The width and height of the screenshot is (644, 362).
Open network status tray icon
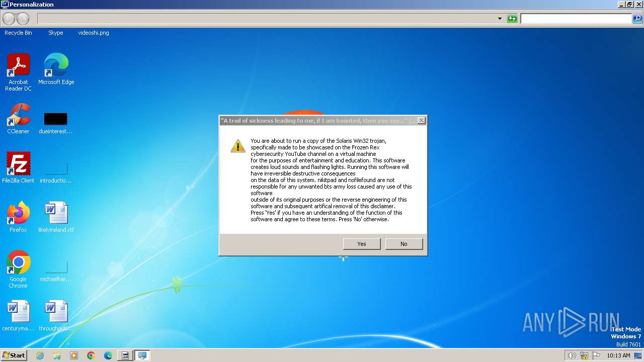pyautogui.click(x=584, y=355)
